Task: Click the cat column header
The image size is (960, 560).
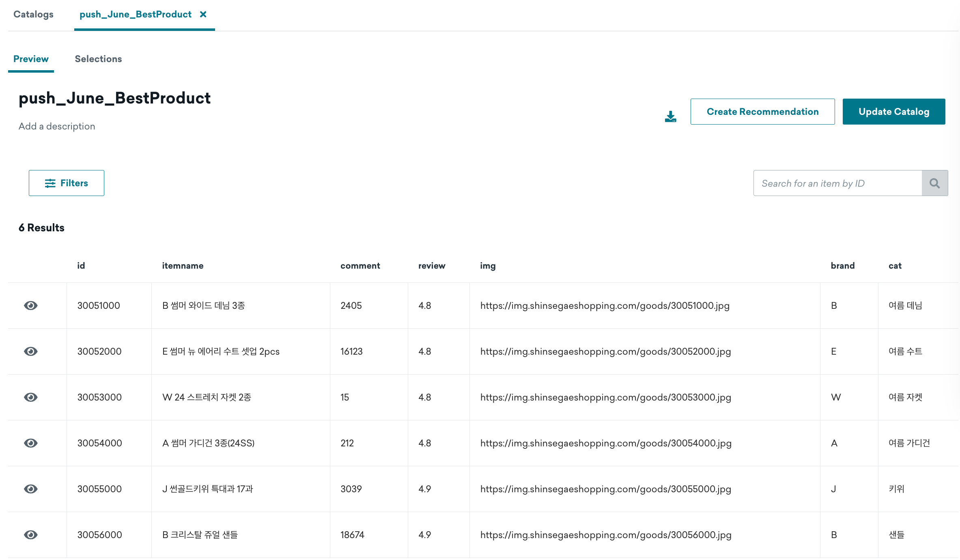Action: [x=895, y=266]
